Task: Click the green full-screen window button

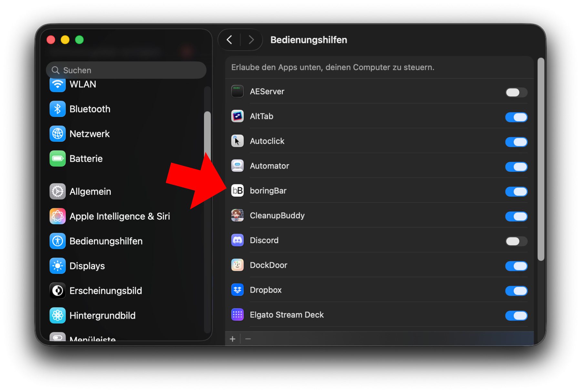Action: coord(79,40)
